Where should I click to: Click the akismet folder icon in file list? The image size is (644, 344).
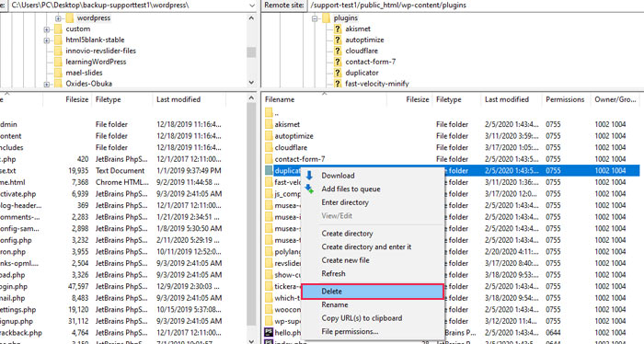click(x=269, y=124)
